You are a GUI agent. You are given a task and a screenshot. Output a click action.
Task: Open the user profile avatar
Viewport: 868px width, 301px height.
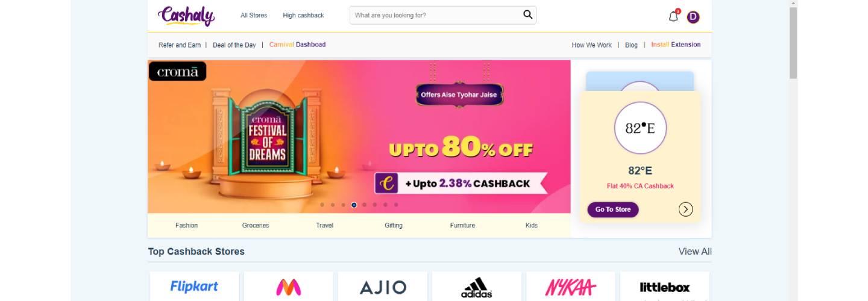click(x=693, y=17)
